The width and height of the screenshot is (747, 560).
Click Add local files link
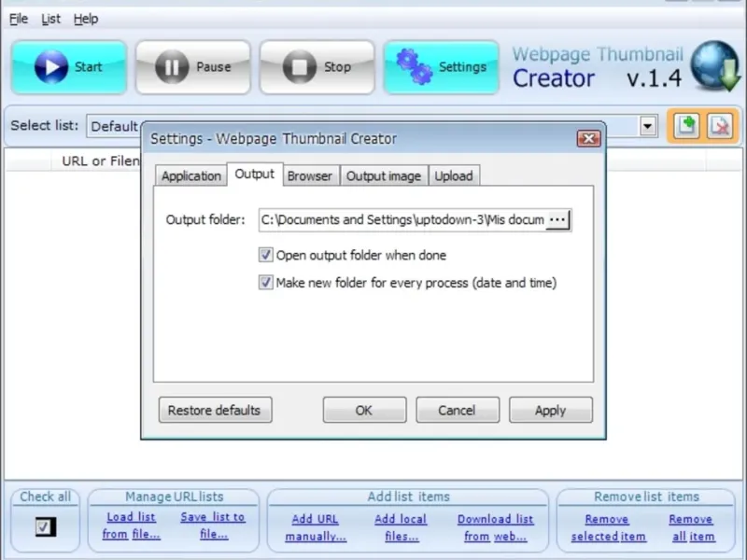pyautogui.click(x=401, y=527)
